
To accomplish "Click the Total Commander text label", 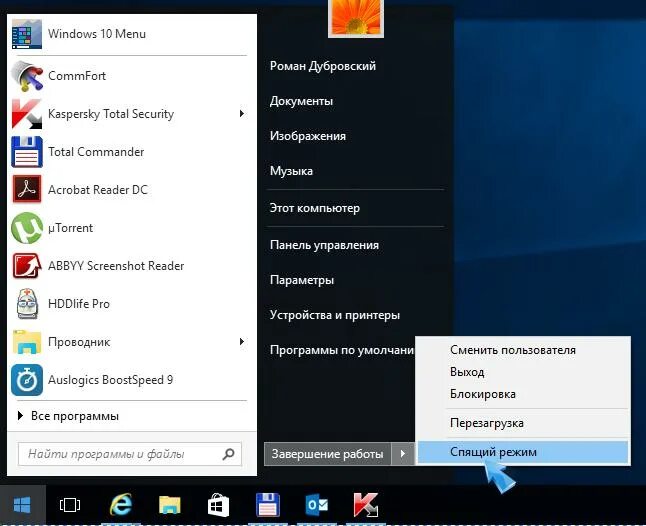I will click(x=96, y=152).
